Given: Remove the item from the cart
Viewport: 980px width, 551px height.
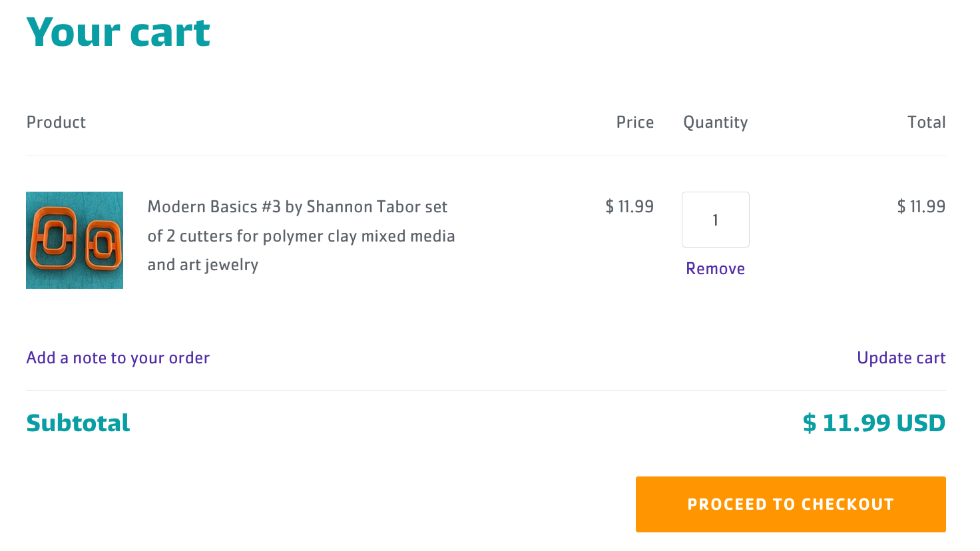Looking at the screenshot, I should tap(715, 269).
